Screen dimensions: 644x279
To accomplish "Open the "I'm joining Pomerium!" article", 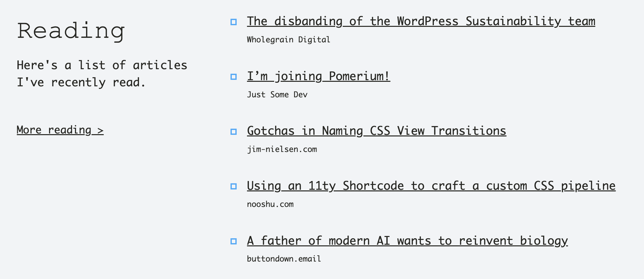I will pos(318,76).
